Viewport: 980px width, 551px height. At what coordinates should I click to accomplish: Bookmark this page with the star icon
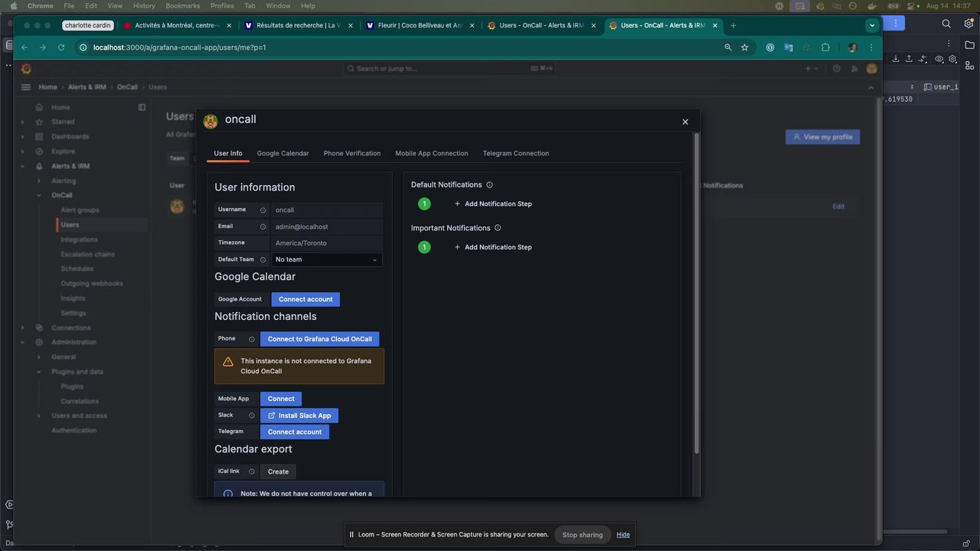tap(744, 47)
